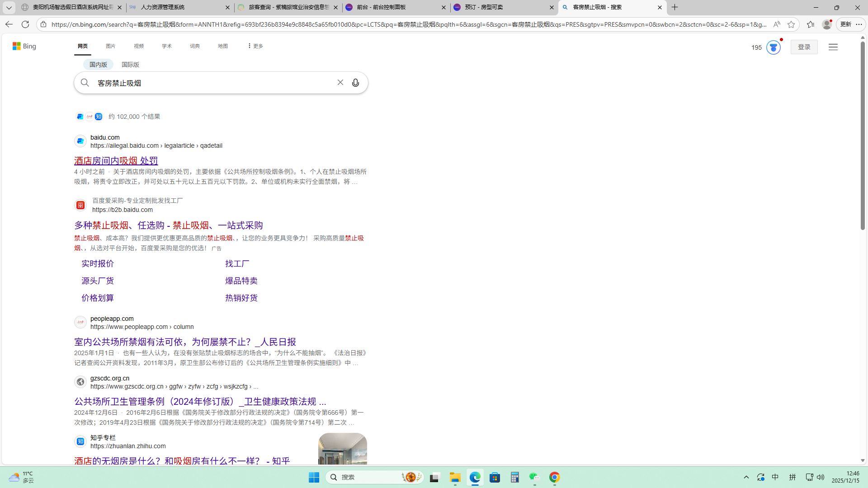
Task: Click the page vertical scrollbar thumb
Action: pos(863,136)
